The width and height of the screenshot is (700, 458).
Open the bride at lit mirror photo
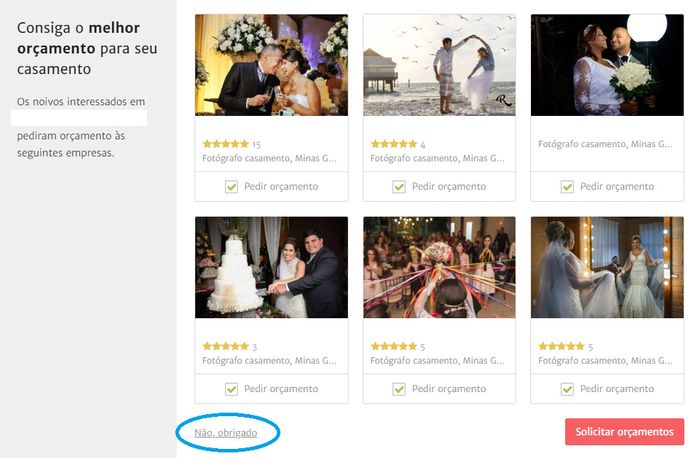[x=607, y=267]
